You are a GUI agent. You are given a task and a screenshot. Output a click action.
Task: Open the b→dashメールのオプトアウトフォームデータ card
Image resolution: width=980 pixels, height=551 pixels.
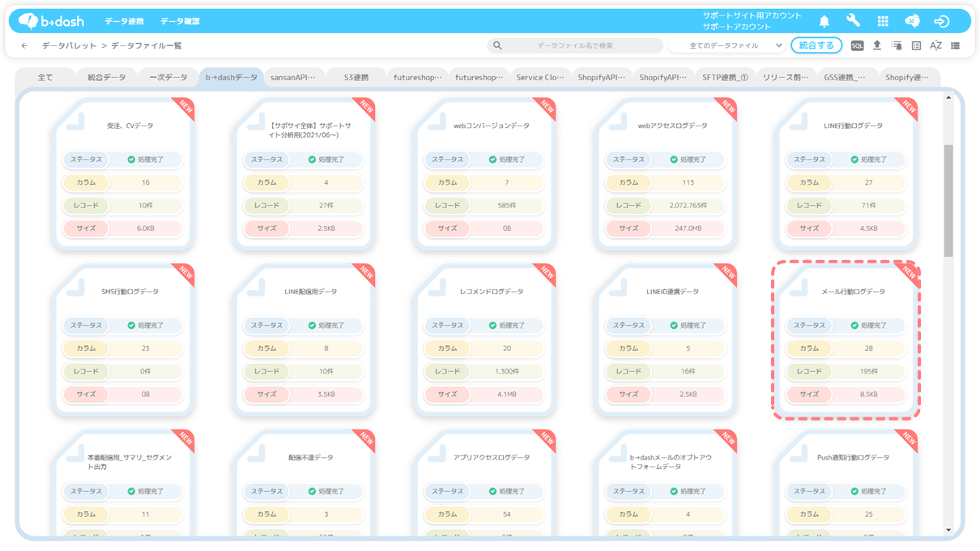pyautogui.click(x=666, y=483)
